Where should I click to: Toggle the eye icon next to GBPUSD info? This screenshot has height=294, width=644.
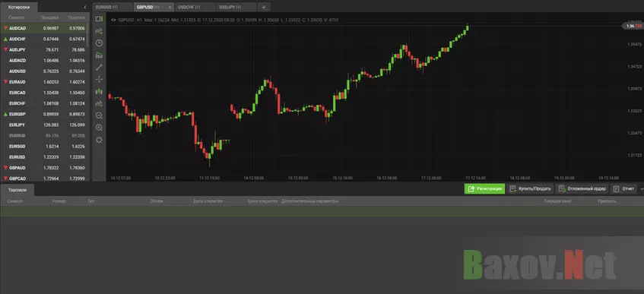(x=113, y=20)
